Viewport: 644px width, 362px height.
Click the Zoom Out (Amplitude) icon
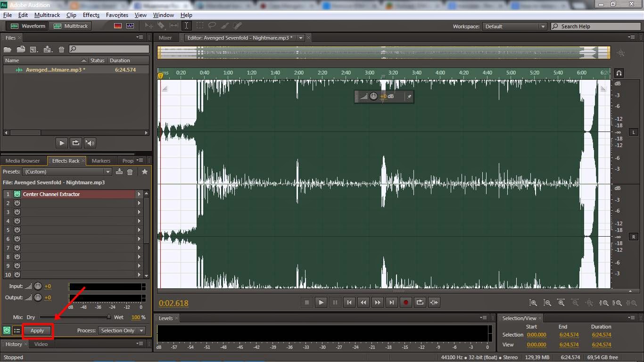point(547,303)
